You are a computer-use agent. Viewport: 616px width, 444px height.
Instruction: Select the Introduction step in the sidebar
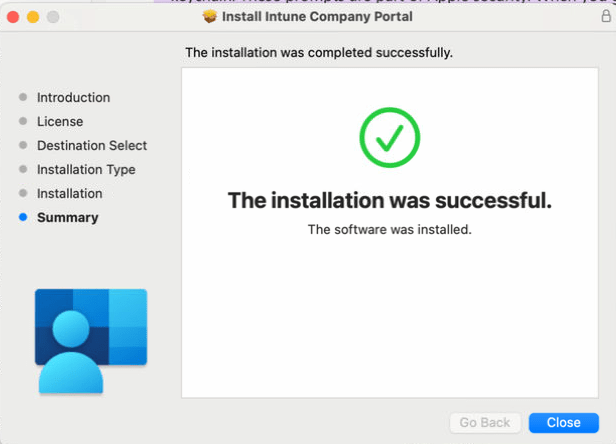point(73,97)
